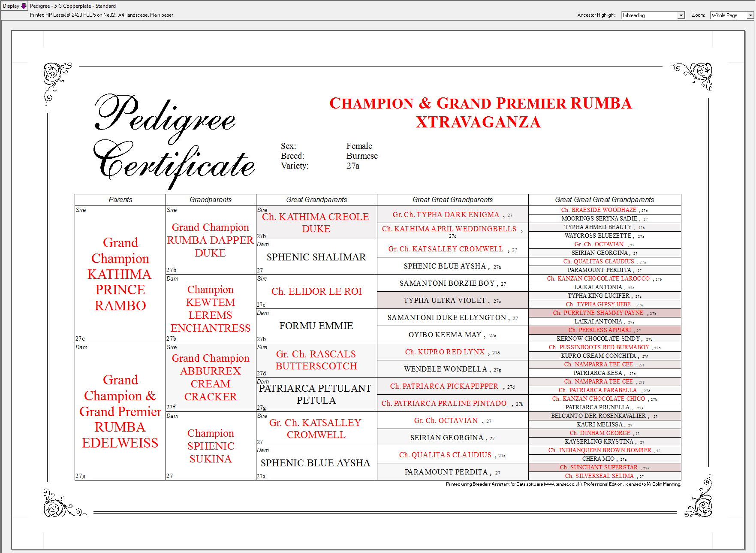Click 'TYPHA KING LUCIFER'
The image size is (756, 553).
[x=605, y=296]
